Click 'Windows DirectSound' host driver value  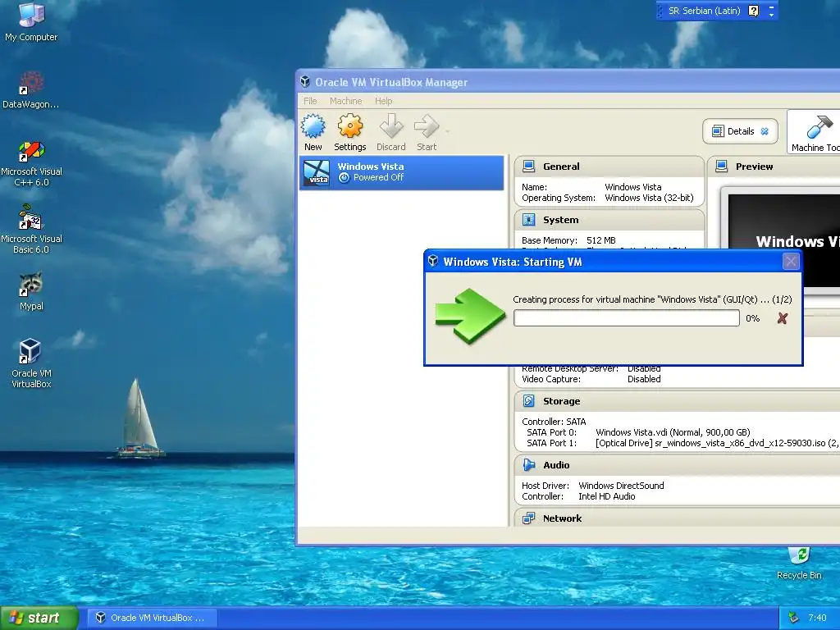[621, 486]
